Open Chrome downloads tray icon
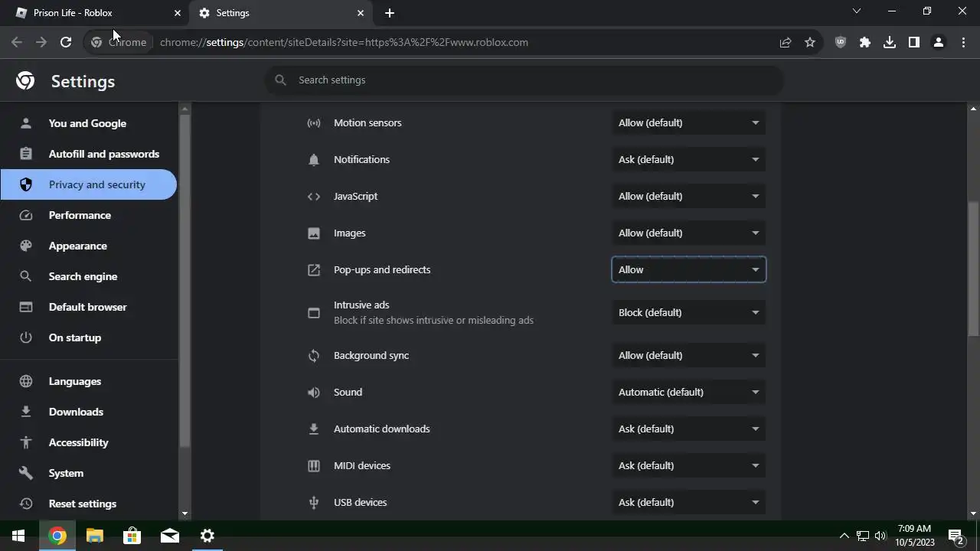The width and height of the screenshot is (980, 551). pos(890,42)
